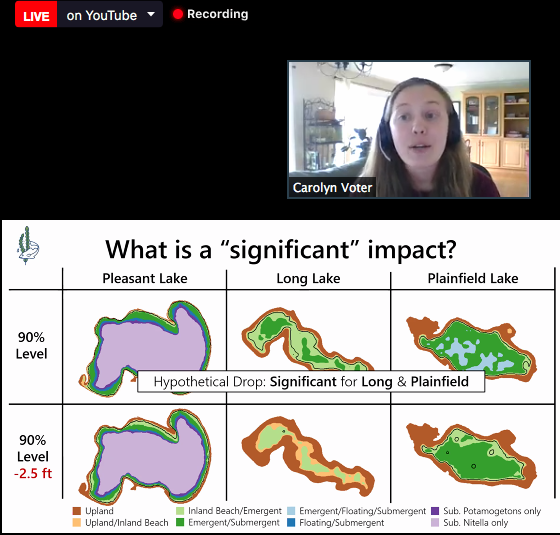The image size is (560, 535).
Task: Click the 'Hypothetical Drop' callout box
Action: 311,381
